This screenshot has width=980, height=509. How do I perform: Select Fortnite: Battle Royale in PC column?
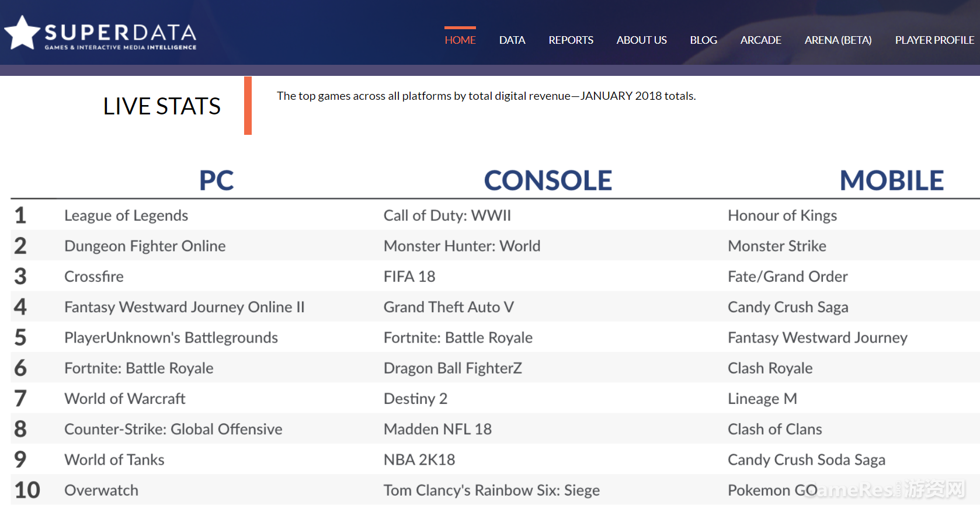click(139, 368)
